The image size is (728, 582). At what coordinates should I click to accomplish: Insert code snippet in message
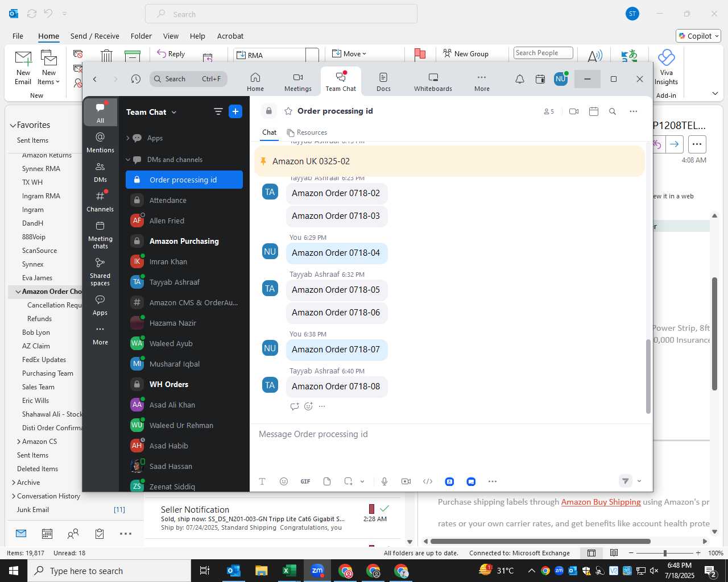pyautogui.click(x=428, y=481)
